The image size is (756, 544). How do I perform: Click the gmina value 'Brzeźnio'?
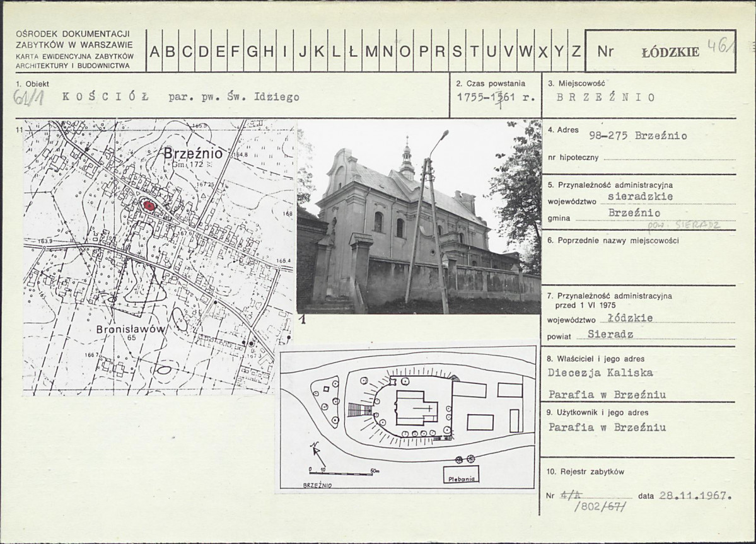(x=634, y=212)
